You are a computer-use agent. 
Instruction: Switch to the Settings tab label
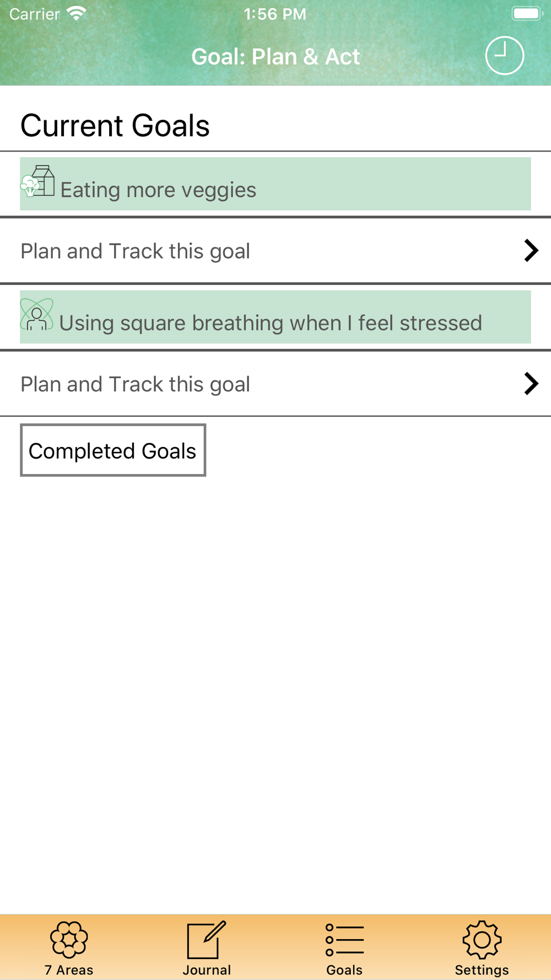(x=482, y=970)
